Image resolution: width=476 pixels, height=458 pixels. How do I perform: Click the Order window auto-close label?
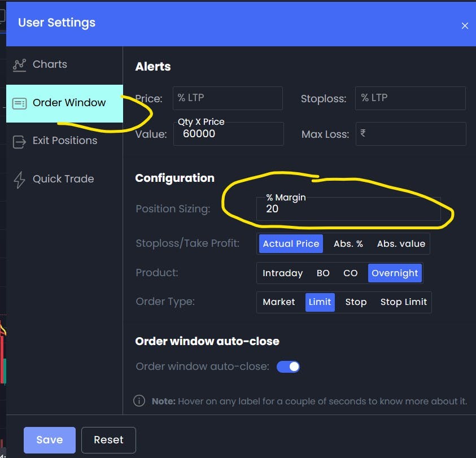(x=203, y=367)
